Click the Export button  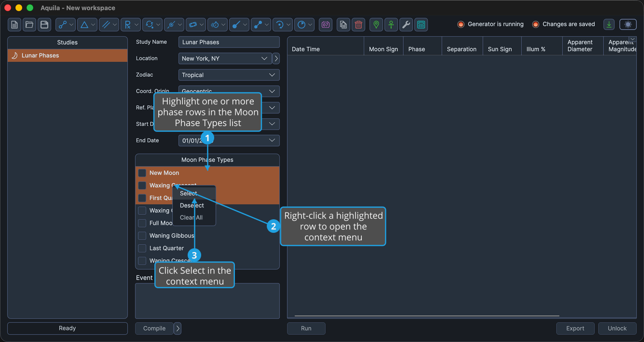pos(575,328)
